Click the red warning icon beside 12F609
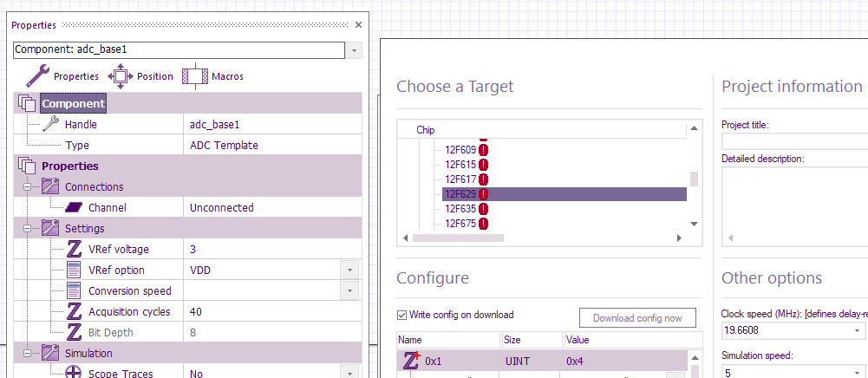 [483, 149]
